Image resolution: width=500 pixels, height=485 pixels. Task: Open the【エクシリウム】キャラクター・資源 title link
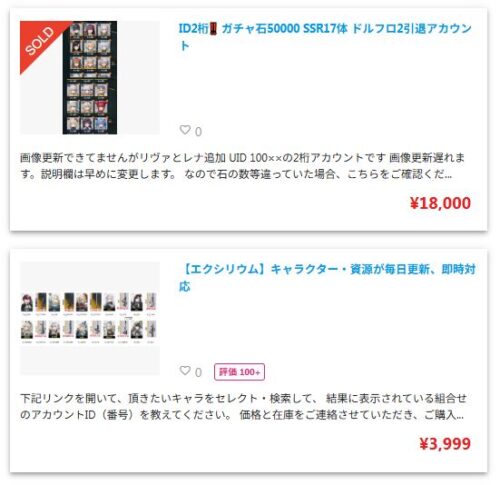[x=327, y=277]
